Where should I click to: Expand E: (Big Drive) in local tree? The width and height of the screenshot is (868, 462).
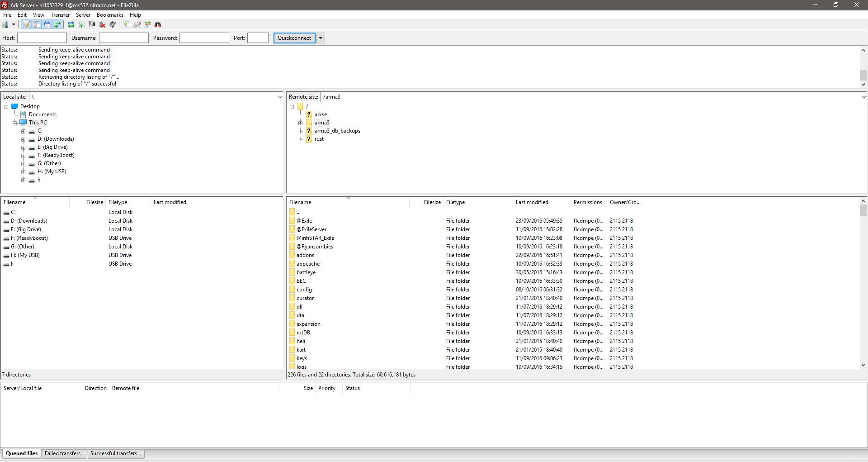click(24, 148)
